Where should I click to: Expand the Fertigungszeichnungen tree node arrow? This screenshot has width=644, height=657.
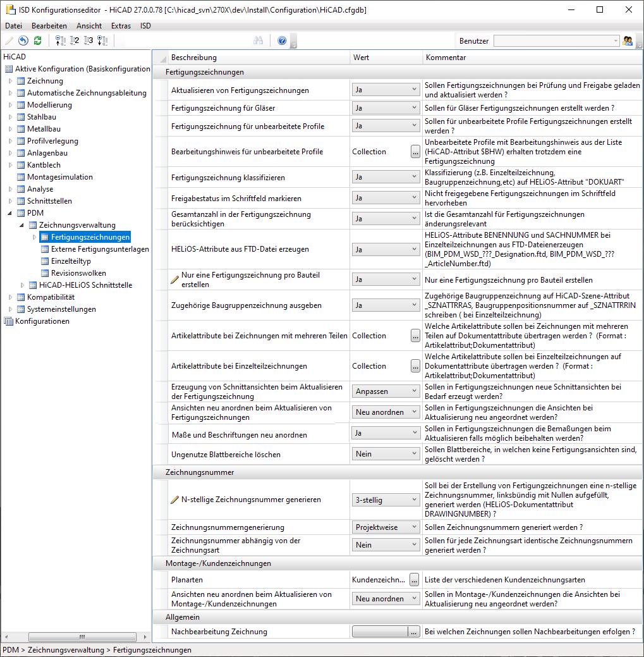(x=34, y=237)
